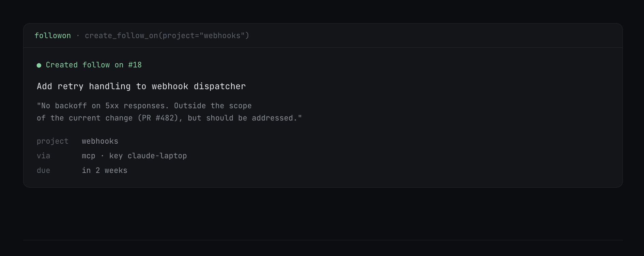Select the 'Add retry handling to webhook dispatcher' title
This screenshot has height=256, width=644.
[141, 86]
